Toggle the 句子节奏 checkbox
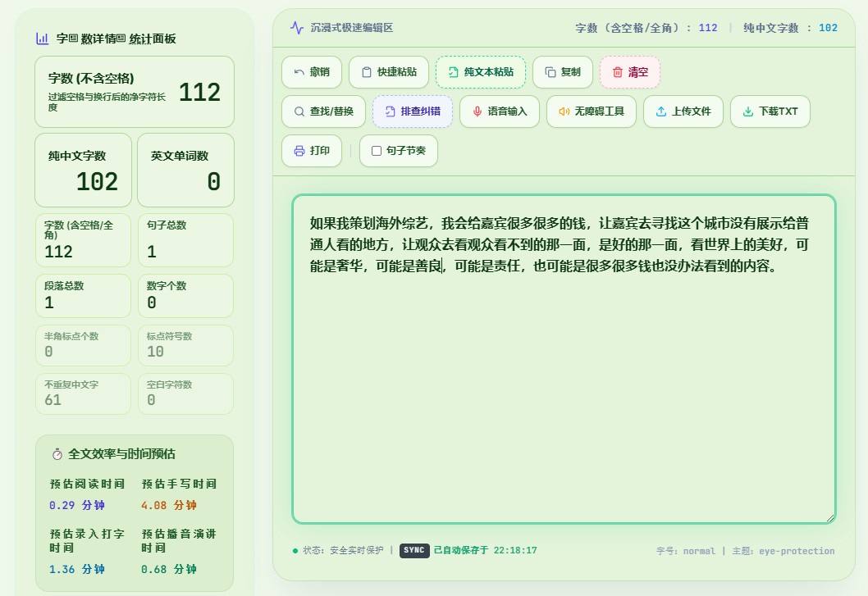 tap(377, 151)
